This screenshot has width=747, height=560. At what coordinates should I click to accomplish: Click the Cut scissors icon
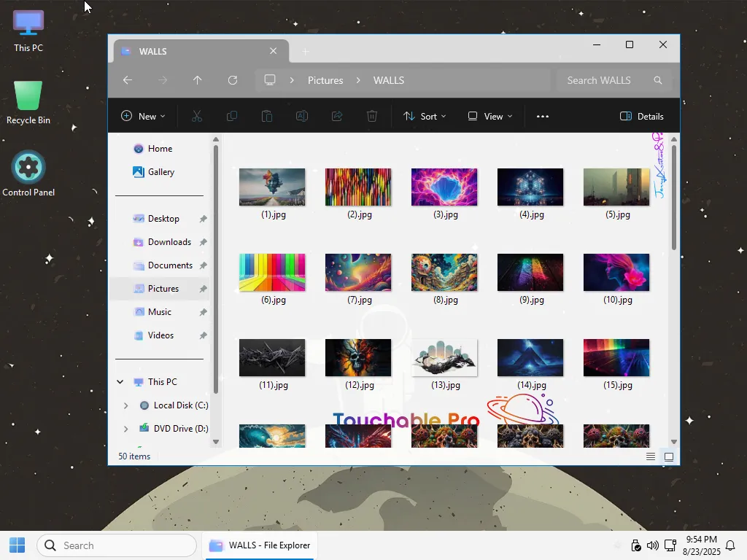(x=197, y=116)
